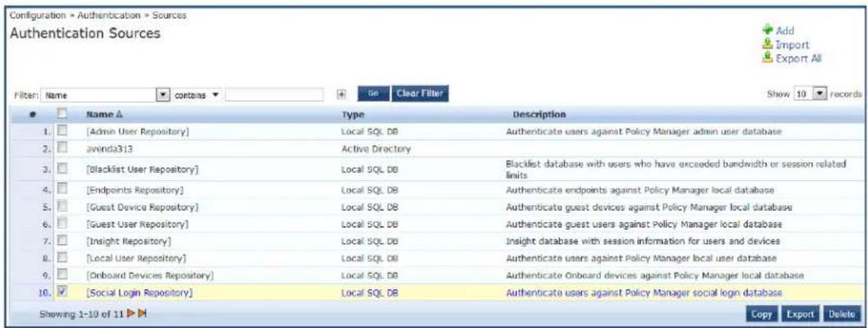Check the Onboard Devices Repository checkbox
The height and width of the screenshot is (328, 868).
pos(63,275)
